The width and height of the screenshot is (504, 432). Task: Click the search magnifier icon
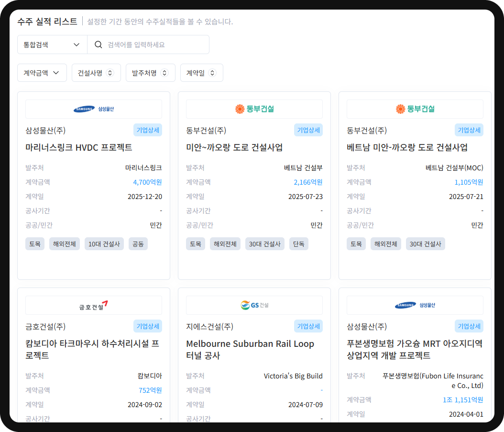[x=99, y=44]
